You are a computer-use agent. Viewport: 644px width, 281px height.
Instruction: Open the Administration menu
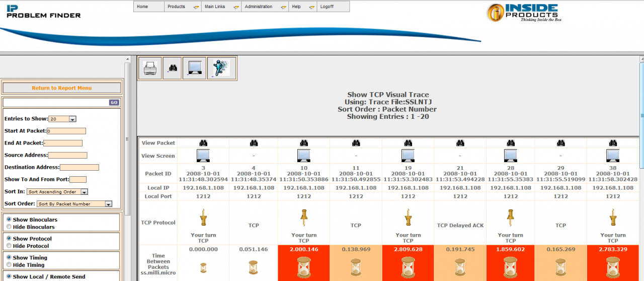pyautogui.click(x=265, y=7)
